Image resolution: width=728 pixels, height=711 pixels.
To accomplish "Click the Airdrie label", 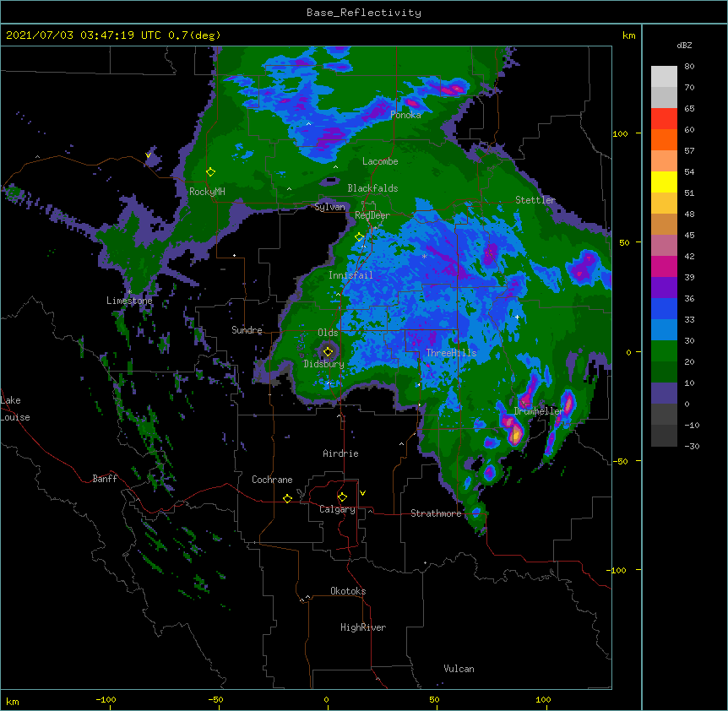I will tap(341, 453).
